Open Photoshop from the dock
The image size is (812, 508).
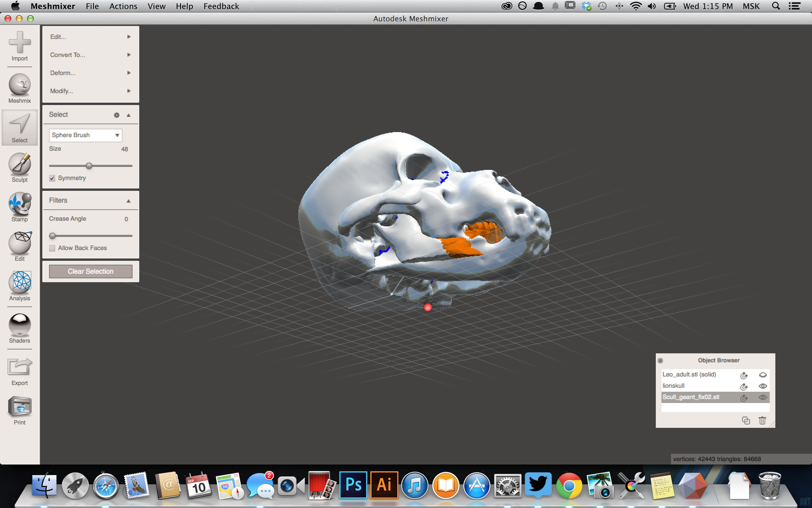pos(353,485)
